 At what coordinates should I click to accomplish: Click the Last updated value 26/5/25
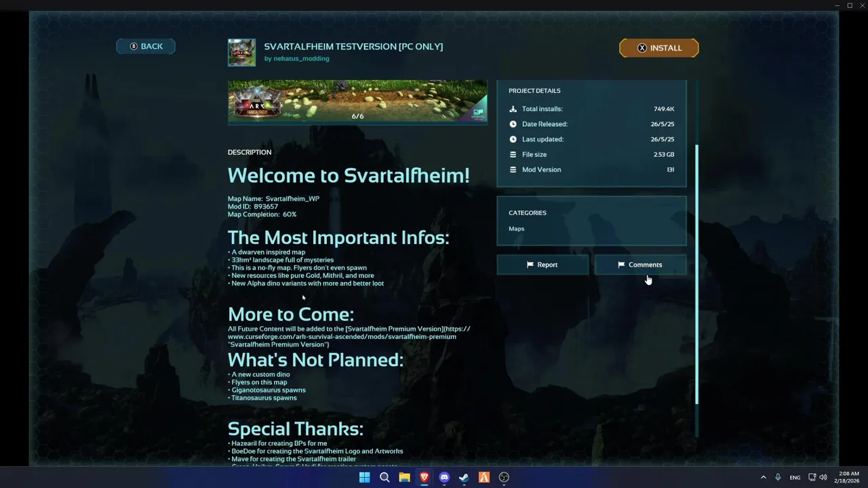(x=663, y=140)
